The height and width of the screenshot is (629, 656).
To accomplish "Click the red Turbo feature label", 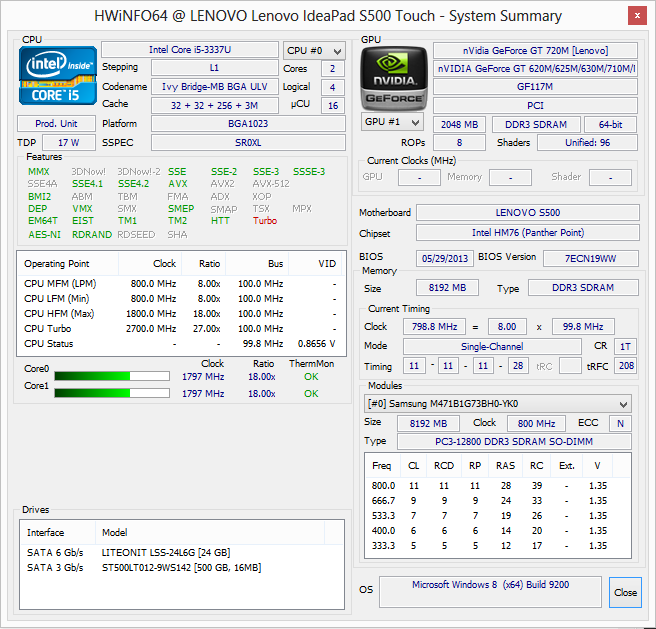I will [x=265, y=221].
